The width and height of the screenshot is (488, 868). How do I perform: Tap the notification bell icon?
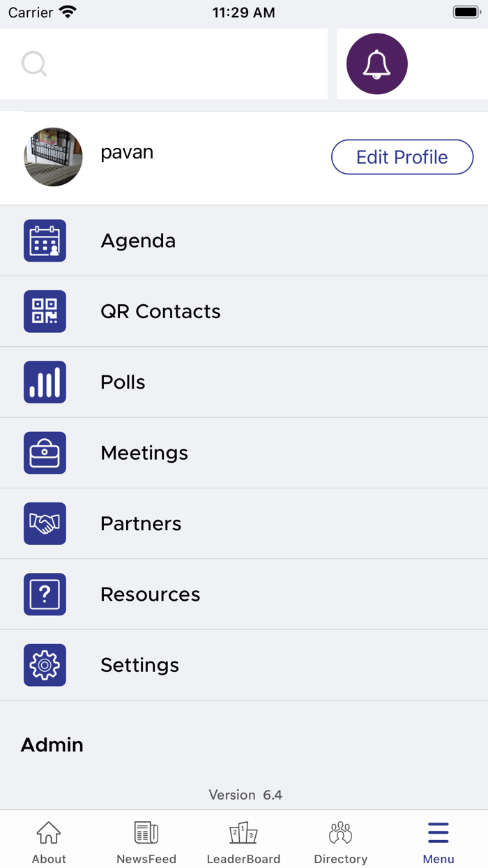tap(377, 63)
